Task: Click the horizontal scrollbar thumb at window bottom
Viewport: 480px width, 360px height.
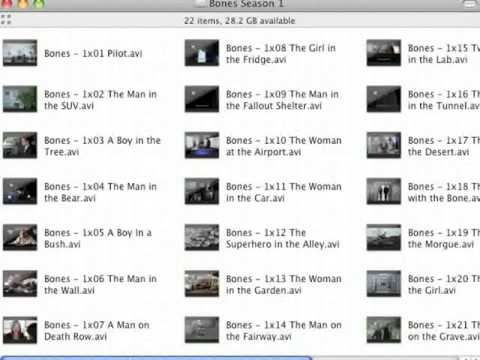Action: (157, 358)
